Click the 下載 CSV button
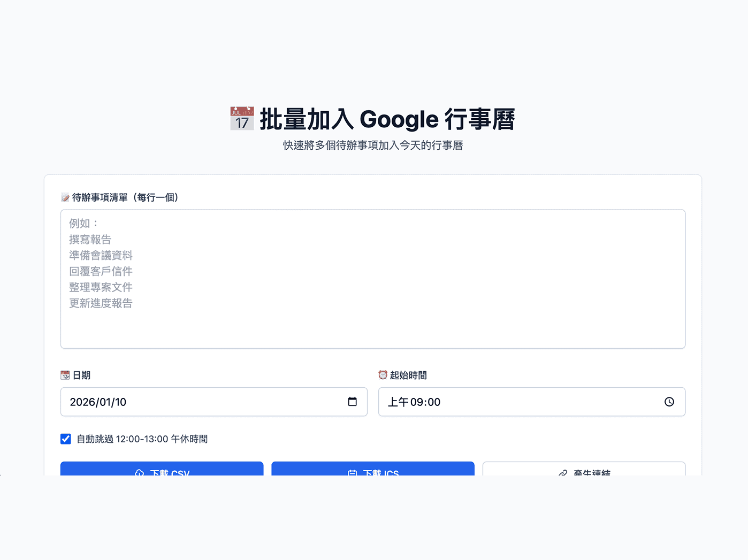 point(162,469)
